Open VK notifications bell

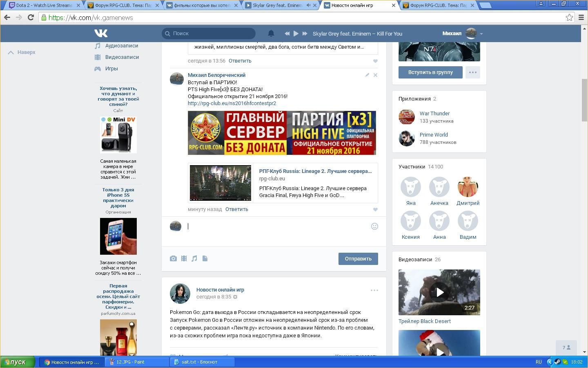click(x=271, y=34)
